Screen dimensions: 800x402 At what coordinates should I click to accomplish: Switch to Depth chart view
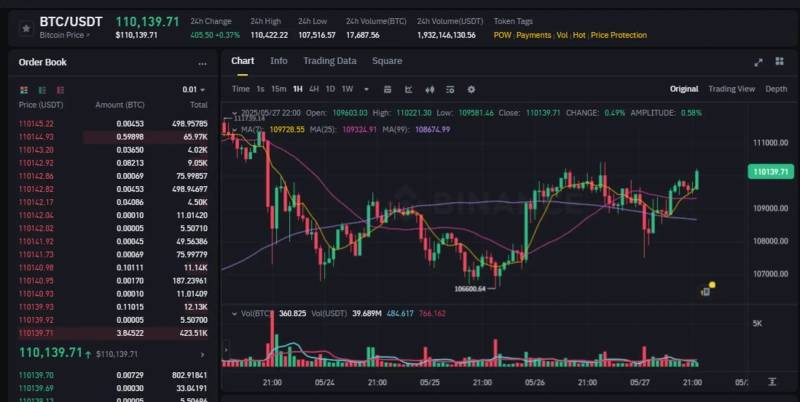point(776,89)
